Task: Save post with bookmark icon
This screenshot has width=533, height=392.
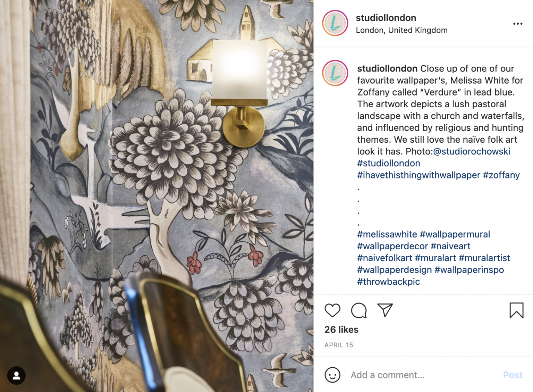Action: click(516, 310)
